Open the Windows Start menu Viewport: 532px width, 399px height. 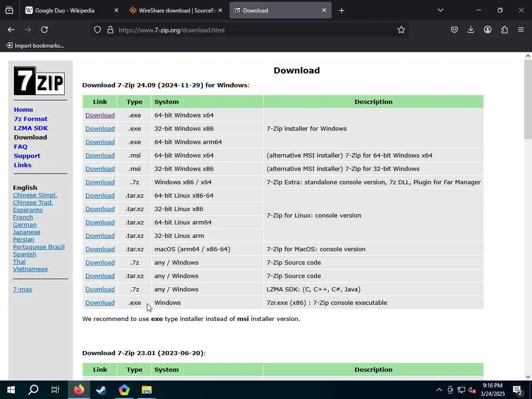(11, 390)
